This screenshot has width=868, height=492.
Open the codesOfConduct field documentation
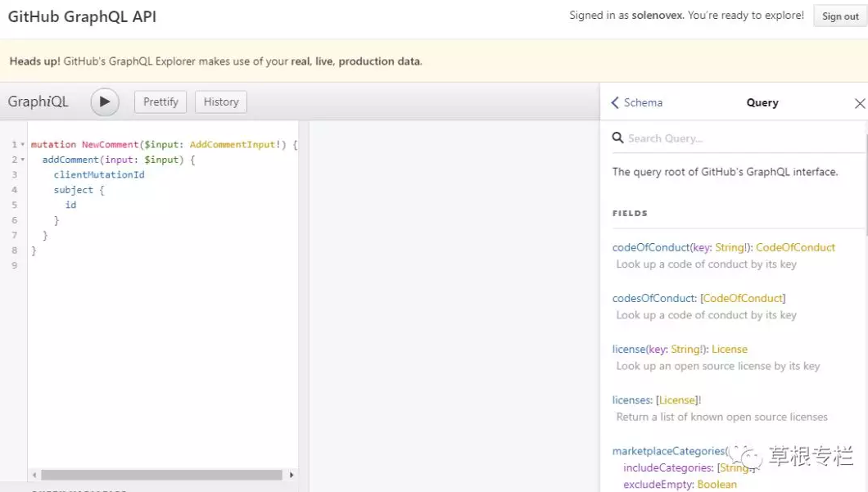tap(653, 298)
